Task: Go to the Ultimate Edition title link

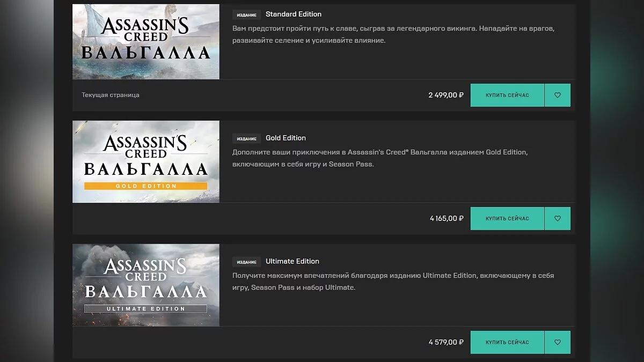Action: point(292,261)
